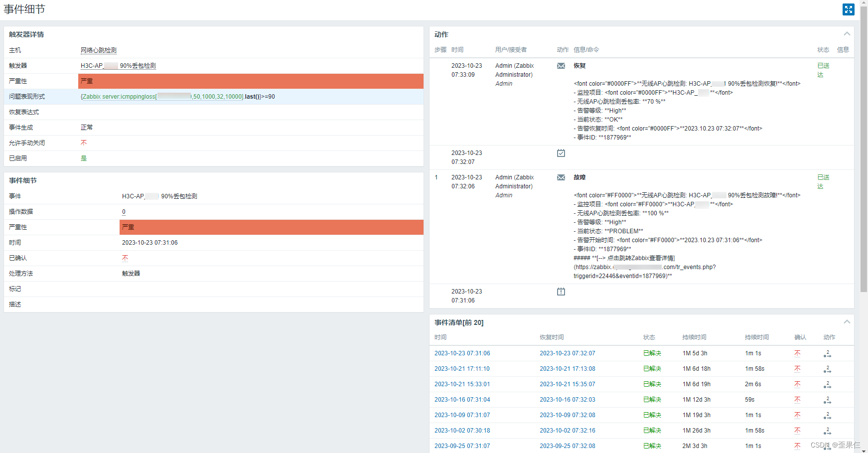Open recovery 2023-10-21 15:35:07 link
The image size is (868, 453).
pos(567,384)
